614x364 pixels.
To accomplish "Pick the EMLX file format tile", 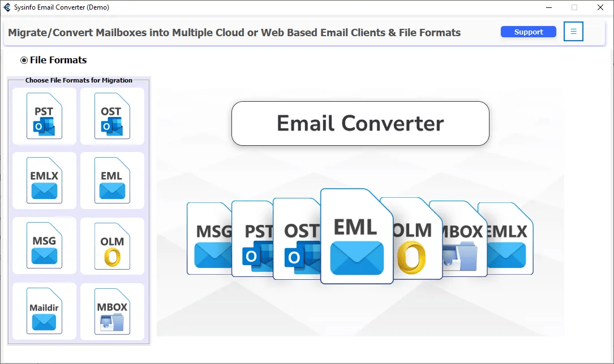I will tap(44, 180).
